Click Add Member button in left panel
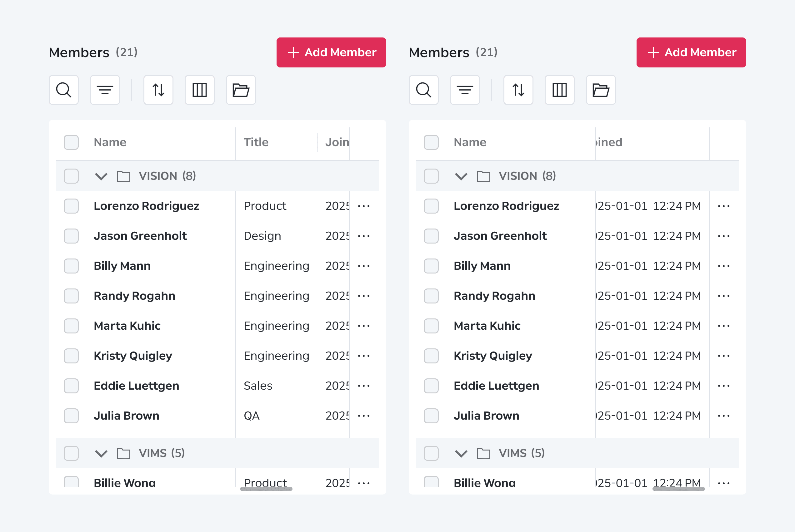The height and width of the screenshot is (532, 795). point(331,52)
